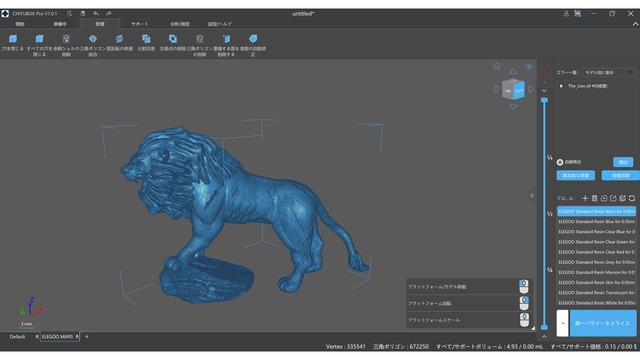Collapse the ribbon with top-right chevron
This screenshot has width=640, height=360.
click(635, 24)
